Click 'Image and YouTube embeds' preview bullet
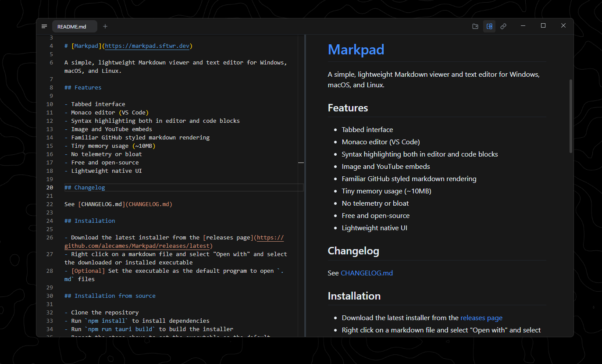 tap(386, 166)
